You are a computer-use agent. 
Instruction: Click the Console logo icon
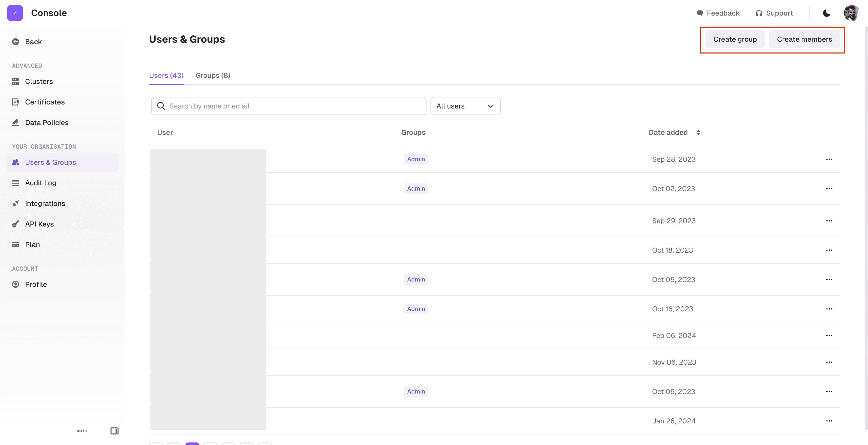pos(15,13)
